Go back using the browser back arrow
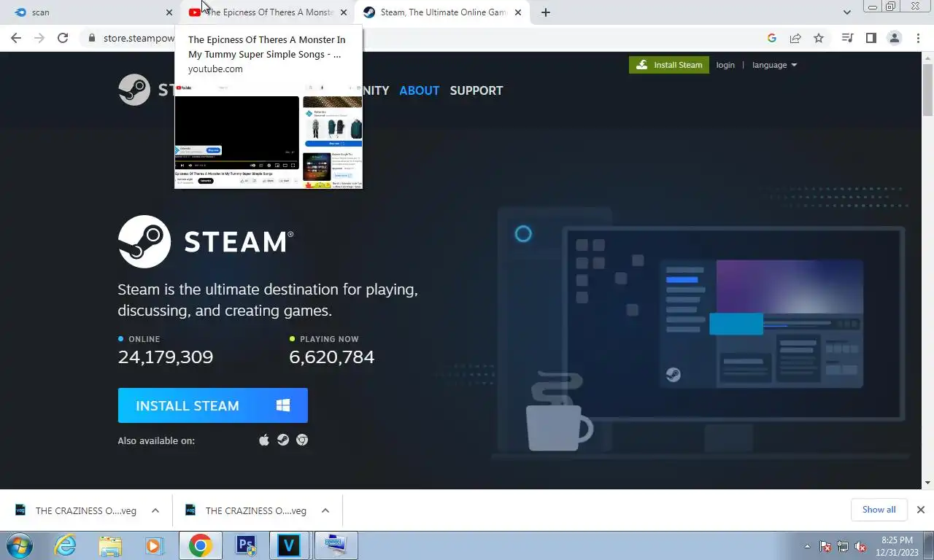The image size is (934, 560). 16,39
